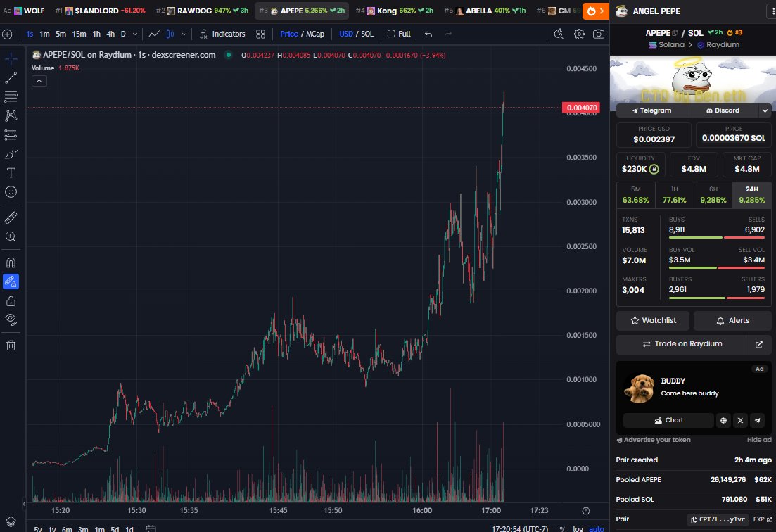Remove drawings with the trash icon
The height and width of the screenshot is (532, 776).
[11, 346]
